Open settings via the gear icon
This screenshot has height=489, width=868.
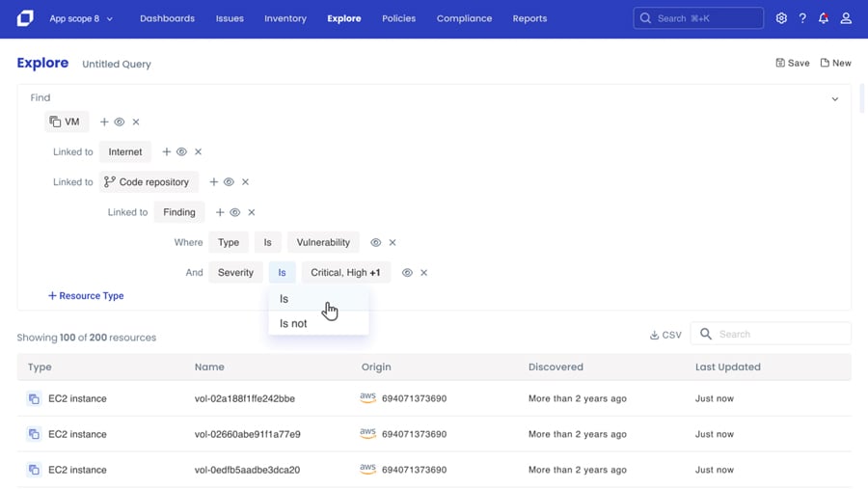click(781, 18)
